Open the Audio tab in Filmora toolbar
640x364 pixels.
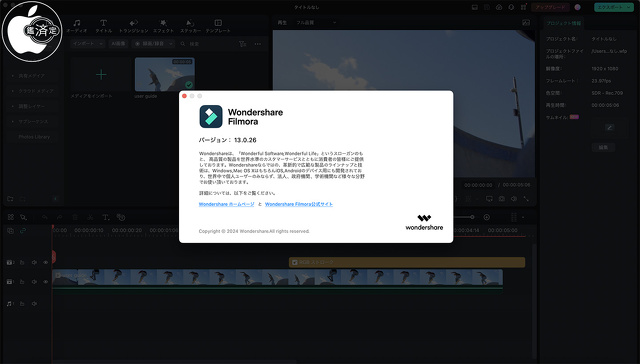pos(76,26)
